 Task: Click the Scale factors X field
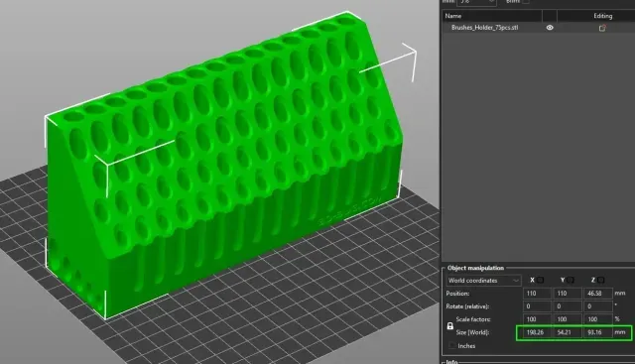(537, 319)
